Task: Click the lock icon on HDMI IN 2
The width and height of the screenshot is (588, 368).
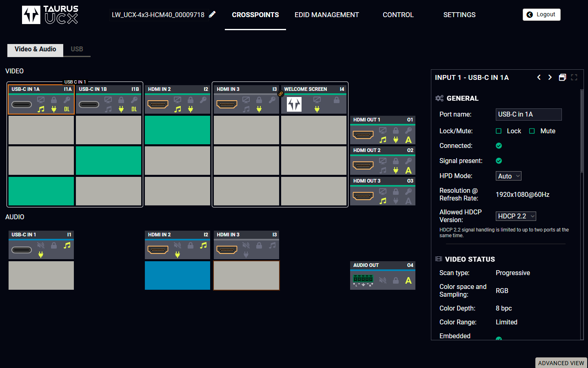Action: 191,100
